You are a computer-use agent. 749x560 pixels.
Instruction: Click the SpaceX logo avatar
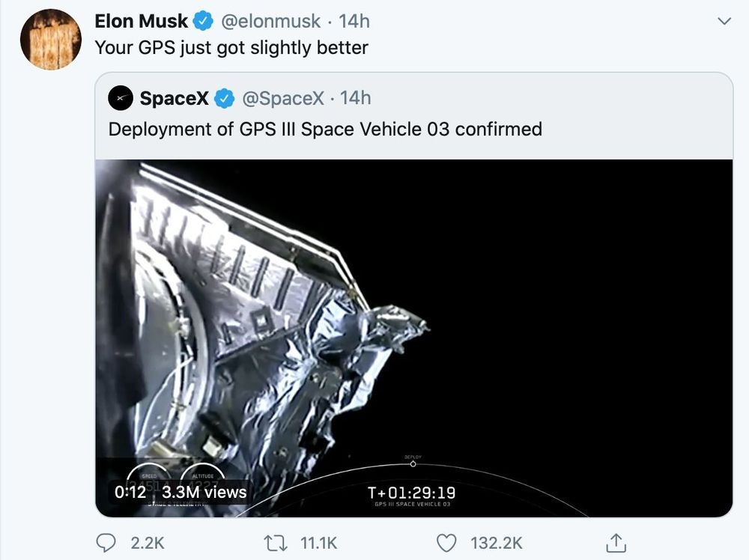coord(121,98)
